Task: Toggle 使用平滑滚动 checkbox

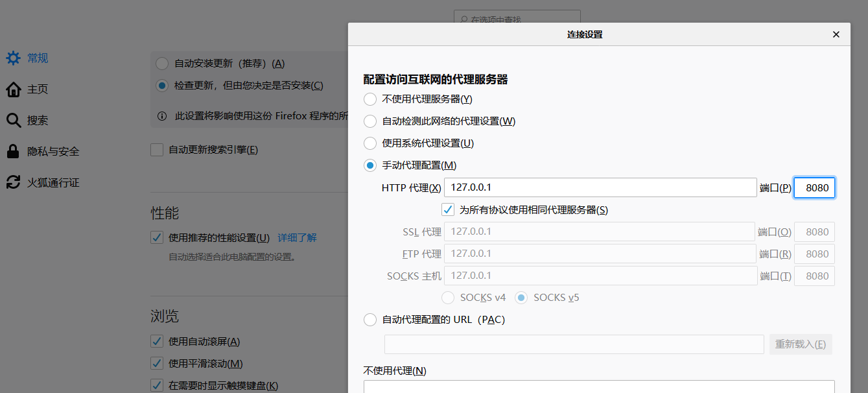Action: (157, 363)
